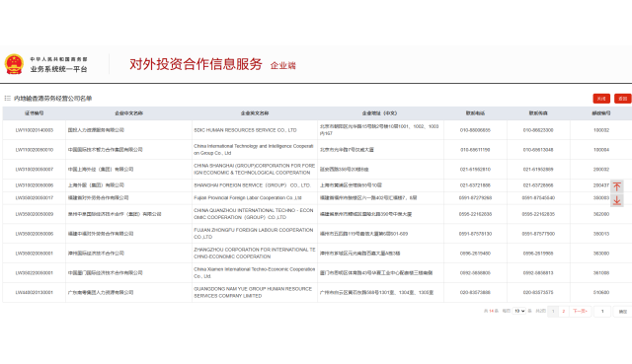Focus the page number input field
The image size is (632, 364).
602,312
